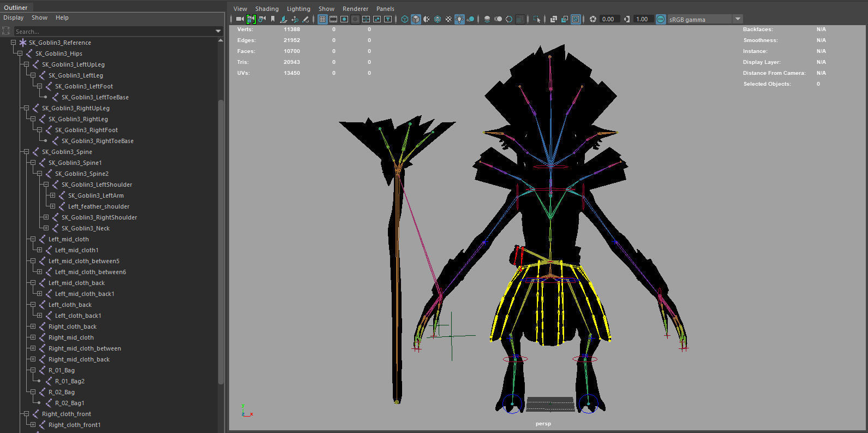Select the Grease Pencil tool icon
The image size is (868, 433).
(306, 19)
